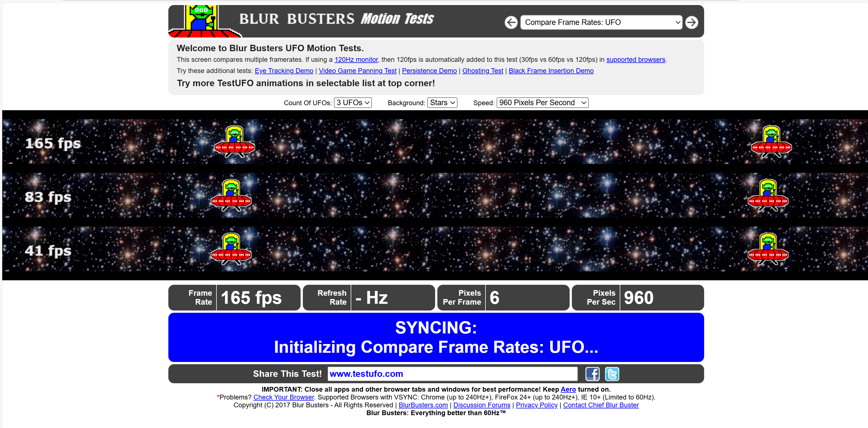Visit BlurBusters.com link
The width and height of the screenshot is (868, 428).
pos(423,405)
